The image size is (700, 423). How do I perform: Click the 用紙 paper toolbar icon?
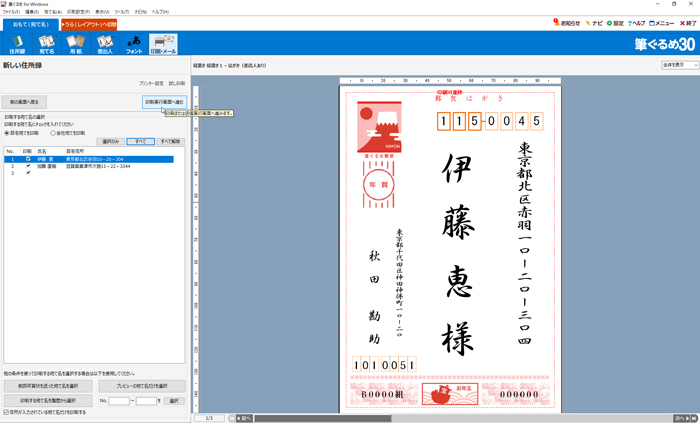pyautogui.click(x=75, y=44)
